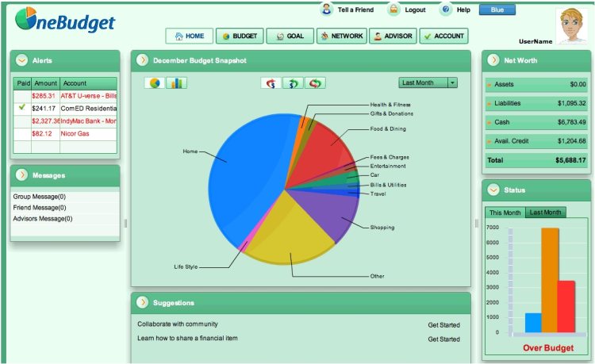Screen dimensions: 595x364
Task: Click the orange bar in Status chart
Action: tap(550, 280)
